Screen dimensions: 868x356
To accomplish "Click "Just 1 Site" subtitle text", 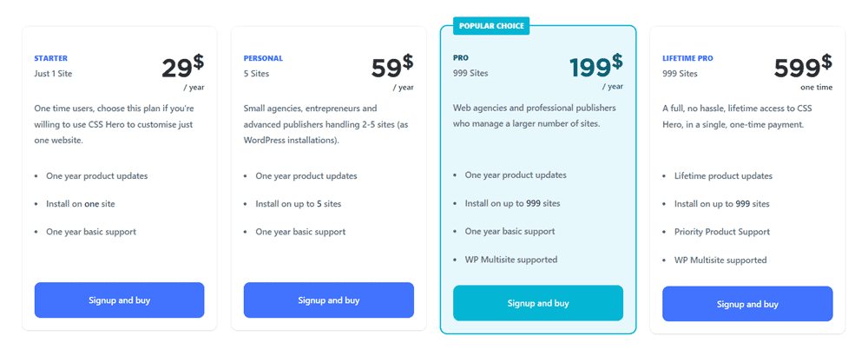I will pyautogui.click(x=53, y=73).
